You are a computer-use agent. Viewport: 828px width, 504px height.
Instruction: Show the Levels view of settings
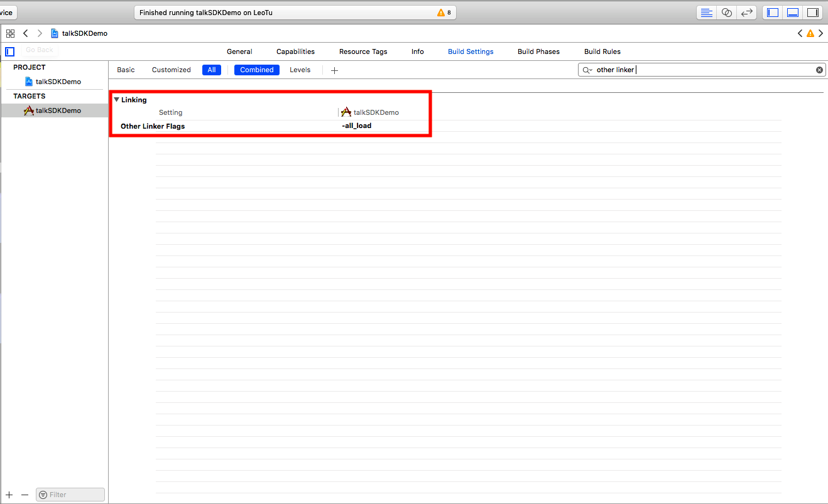click(300, 70)
